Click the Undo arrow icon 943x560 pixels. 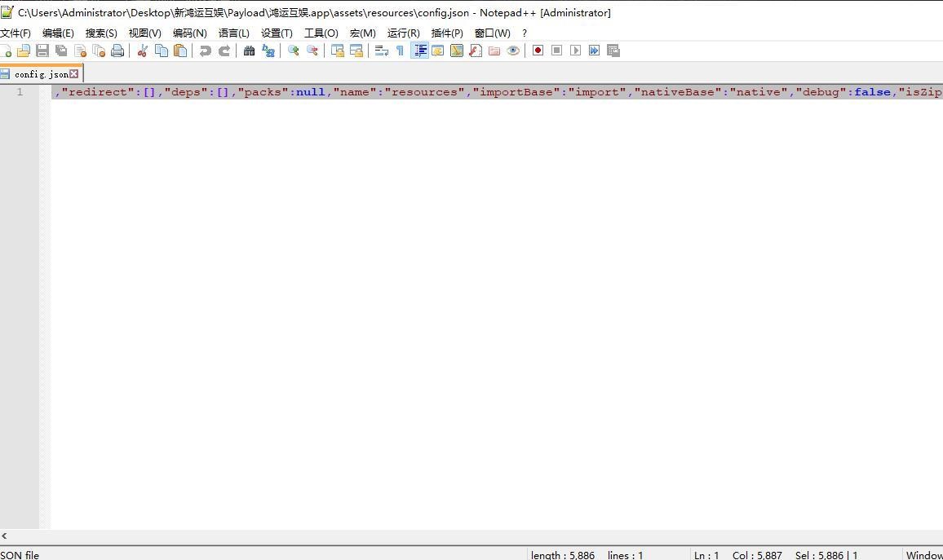click(205, 51)
